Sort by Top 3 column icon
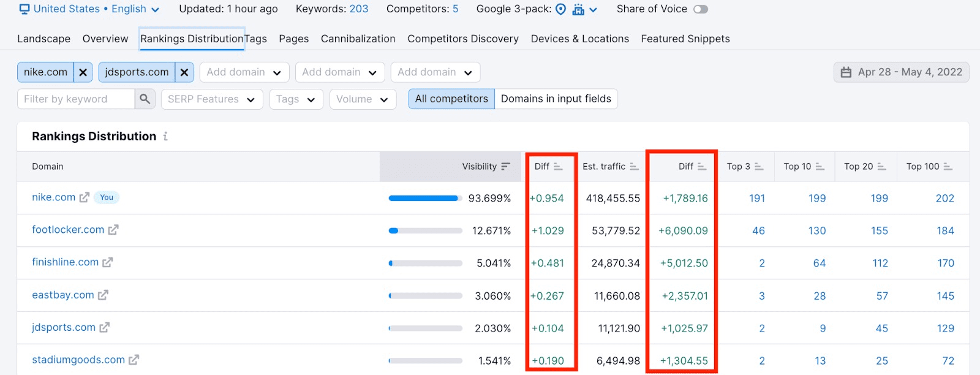The image size is (980, 375). click(x=759, y=167)
